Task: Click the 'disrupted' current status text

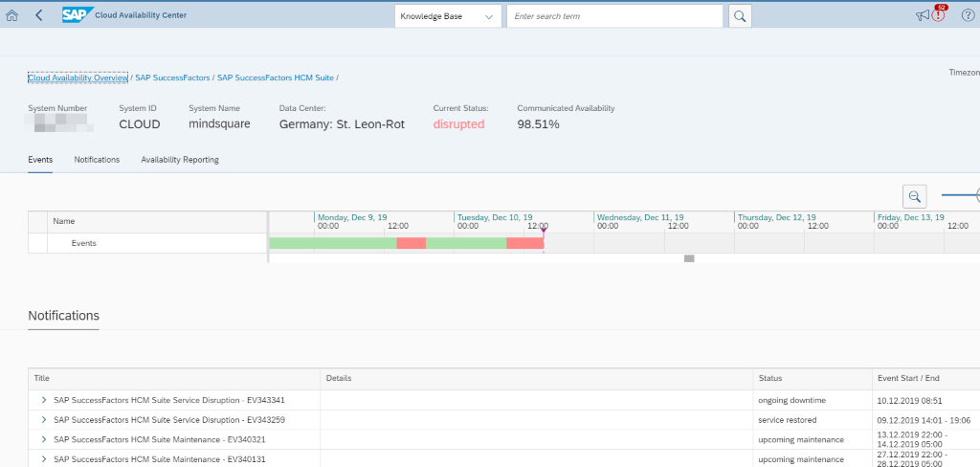Action: click(x=458, y=124)
